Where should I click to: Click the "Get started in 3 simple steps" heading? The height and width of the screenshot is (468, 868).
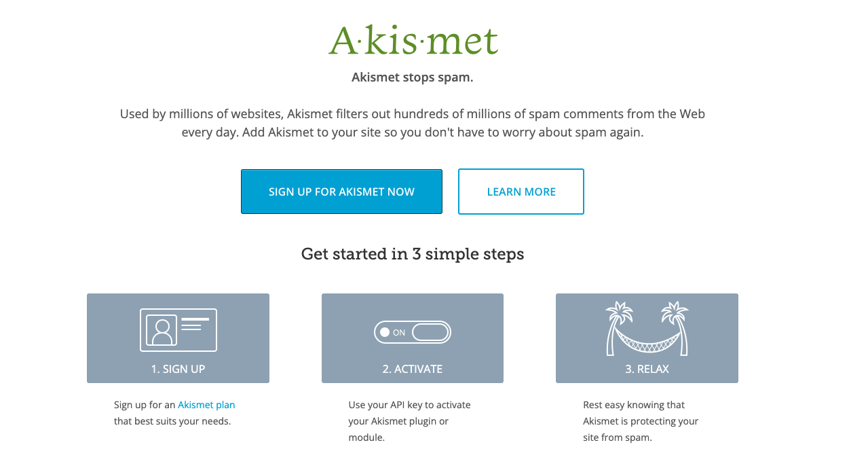pyautogui.click(x=413, y=254)
